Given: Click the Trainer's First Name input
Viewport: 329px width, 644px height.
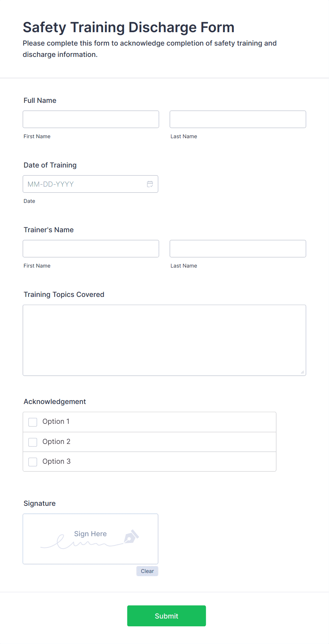Looking at the screenshot, I should [91, 248].
